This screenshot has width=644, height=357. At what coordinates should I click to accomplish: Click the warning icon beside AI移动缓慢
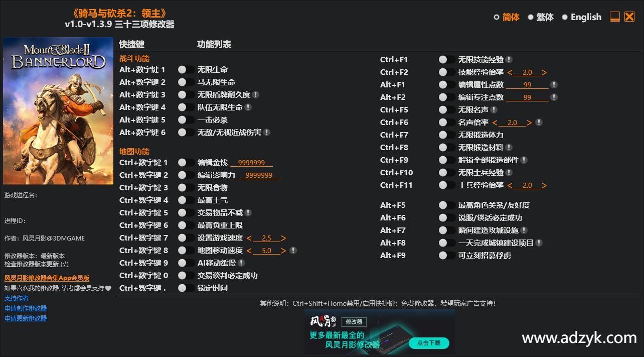pos(241,263)
